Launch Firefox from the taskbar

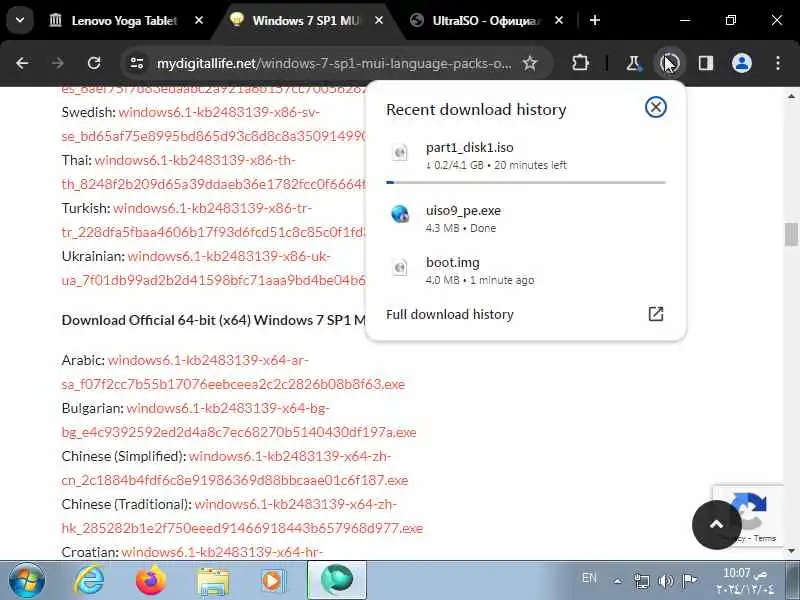[x=151, y=581]
